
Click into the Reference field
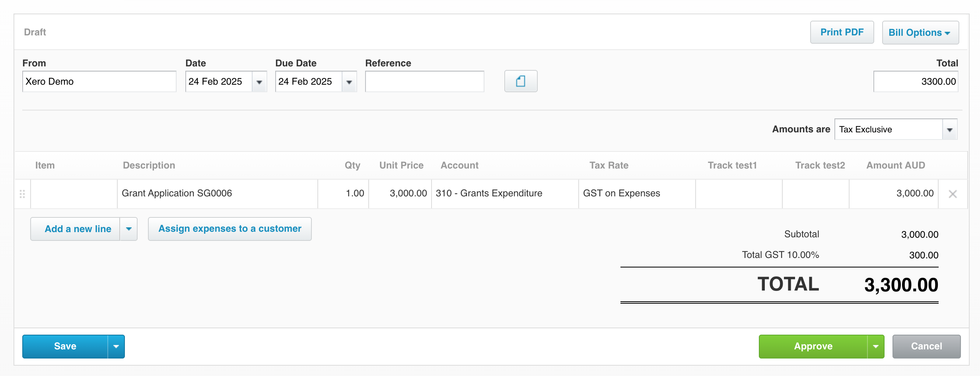tap(424, 82)
